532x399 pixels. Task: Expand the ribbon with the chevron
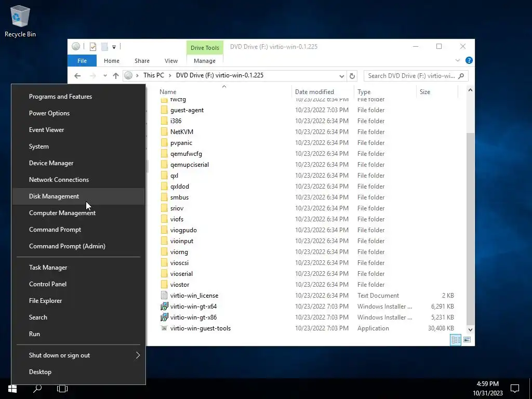click(457, 60)
